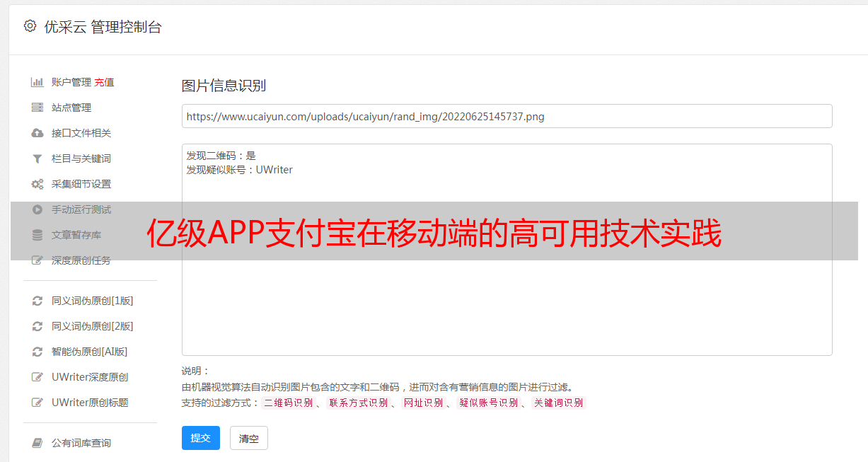The image size is (868, 462).
Task: Click the 二维码识别 tag
Action: pos(289,403)
